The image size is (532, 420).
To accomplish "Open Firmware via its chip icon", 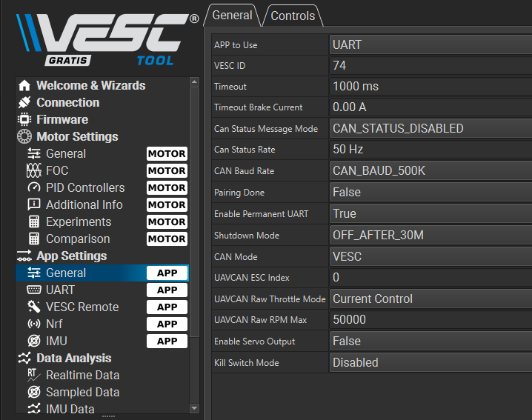I will 24,119.
